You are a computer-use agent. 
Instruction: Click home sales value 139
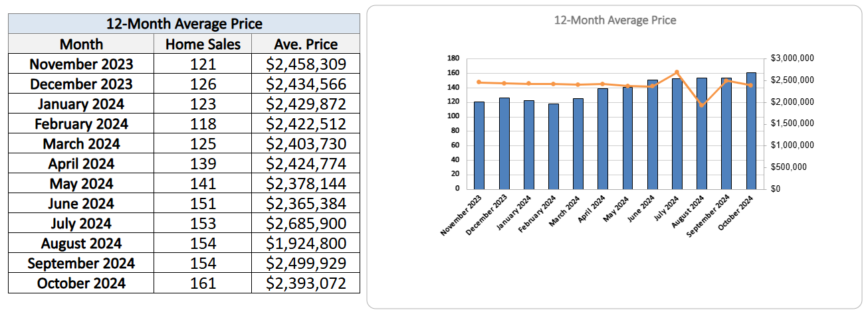(203, 163)
